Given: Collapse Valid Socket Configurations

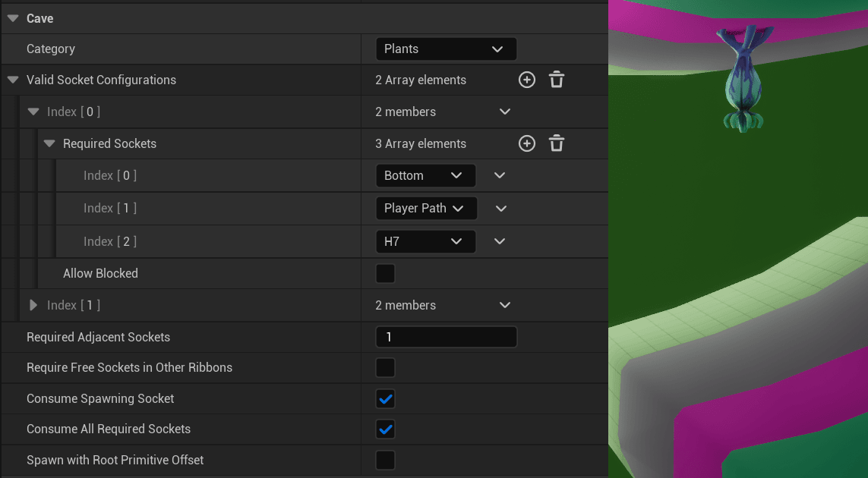Looking at the screenshot, I should [13, 80].
